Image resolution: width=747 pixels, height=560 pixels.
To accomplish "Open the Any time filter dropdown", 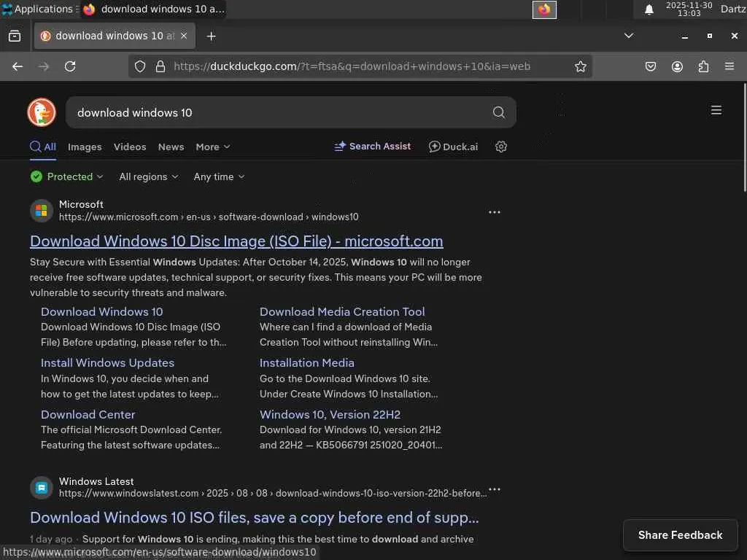I will coord(219,176).
